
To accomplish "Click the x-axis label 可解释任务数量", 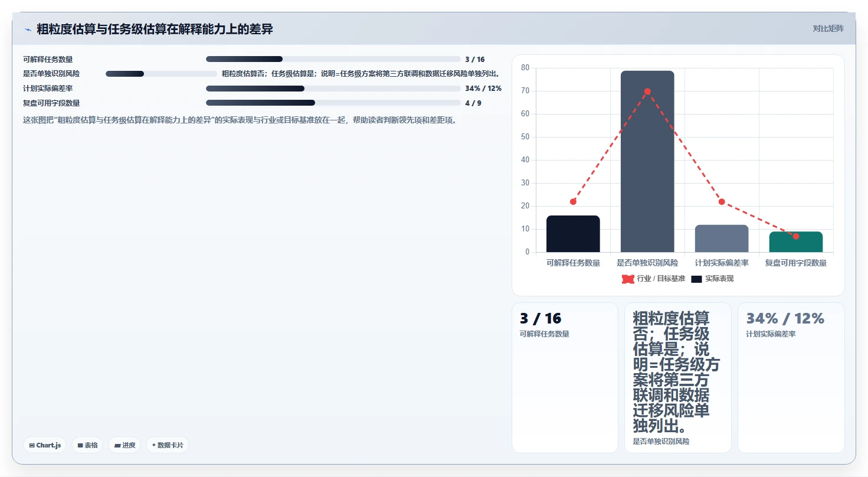I will (573, 263).
